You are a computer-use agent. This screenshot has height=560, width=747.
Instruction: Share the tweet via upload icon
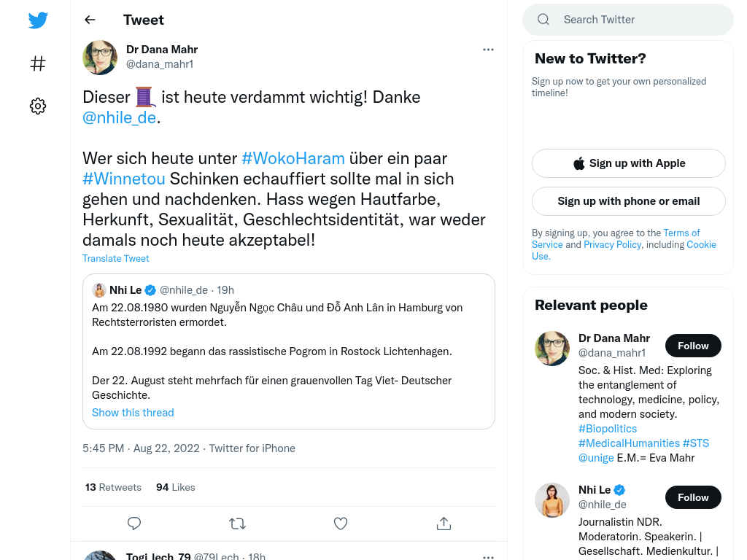(444, 524)
